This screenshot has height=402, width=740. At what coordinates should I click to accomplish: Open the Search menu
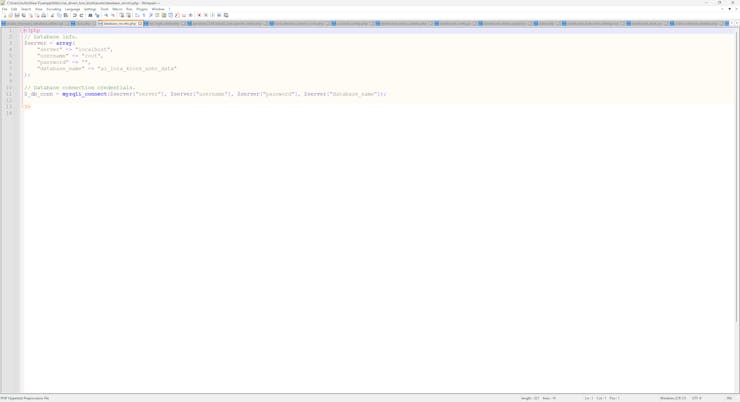(x=26, y=9)
